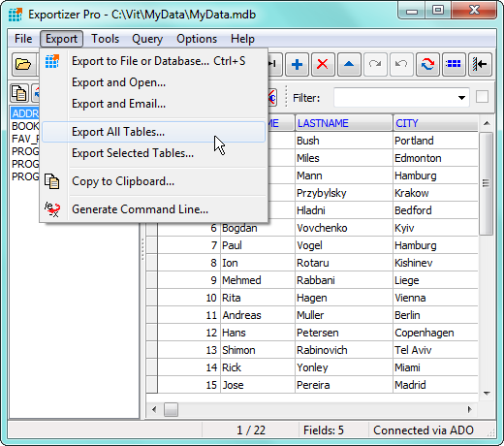The width and height of the screenshot is (504, 446).
Task: Click the row selector for row 15 Jose
Action: pyautogui.click(x=151, y=385)
